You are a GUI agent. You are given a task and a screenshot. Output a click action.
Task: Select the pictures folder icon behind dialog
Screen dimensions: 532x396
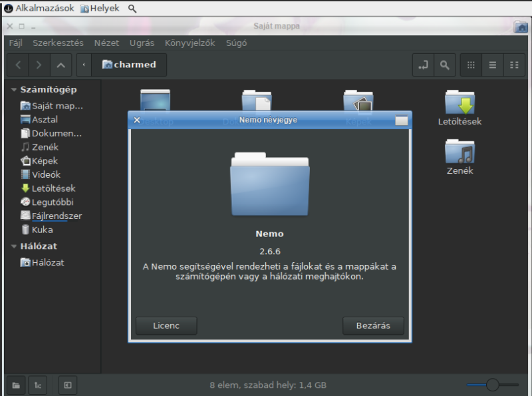[x=358, y=100]
